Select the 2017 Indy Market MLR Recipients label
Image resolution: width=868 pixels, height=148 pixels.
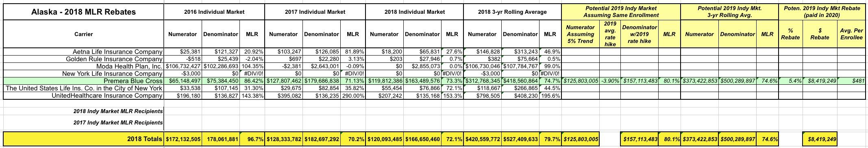[118, 122]
